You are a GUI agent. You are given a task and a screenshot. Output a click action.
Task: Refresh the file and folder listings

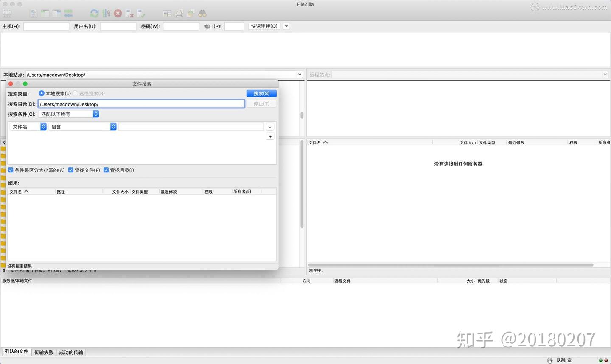click(x=94, y=13)
